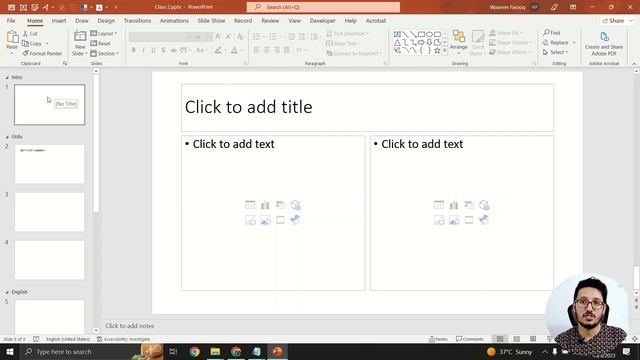Open Comments from the status bar
Viewport: 640px width, 360px height.
click(x=470, y=339)
